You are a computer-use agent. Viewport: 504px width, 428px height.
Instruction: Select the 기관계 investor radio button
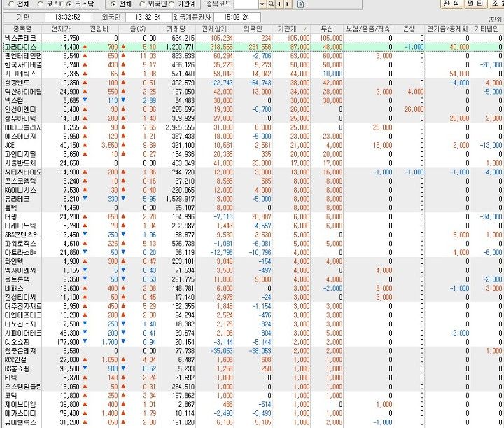coord(171,4)
